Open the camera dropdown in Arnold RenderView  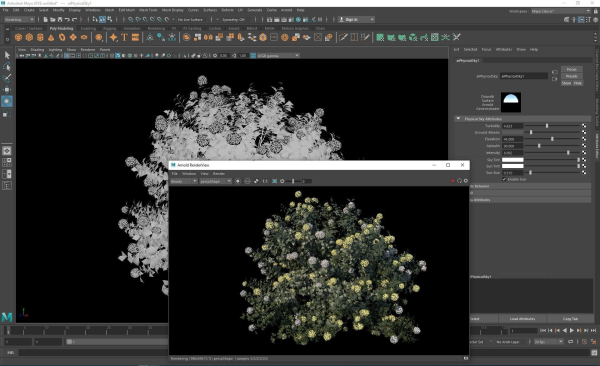(215, 181)
